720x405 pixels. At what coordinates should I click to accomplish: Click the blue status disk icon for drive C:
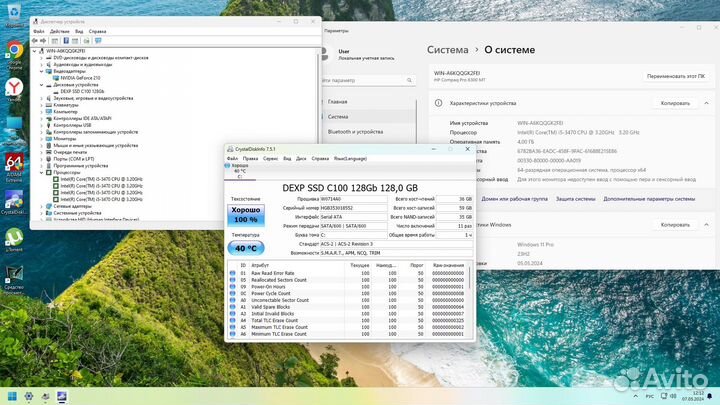(227, 165)
